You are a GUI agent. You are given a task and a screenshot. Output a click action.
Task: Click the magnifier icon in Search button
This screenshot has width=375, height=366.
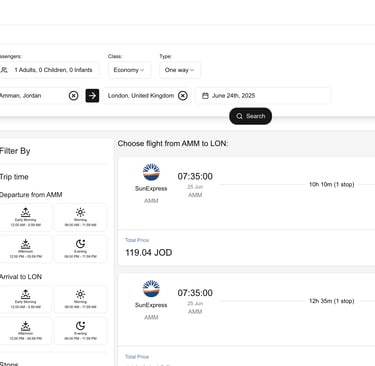[x=239, y=116]
